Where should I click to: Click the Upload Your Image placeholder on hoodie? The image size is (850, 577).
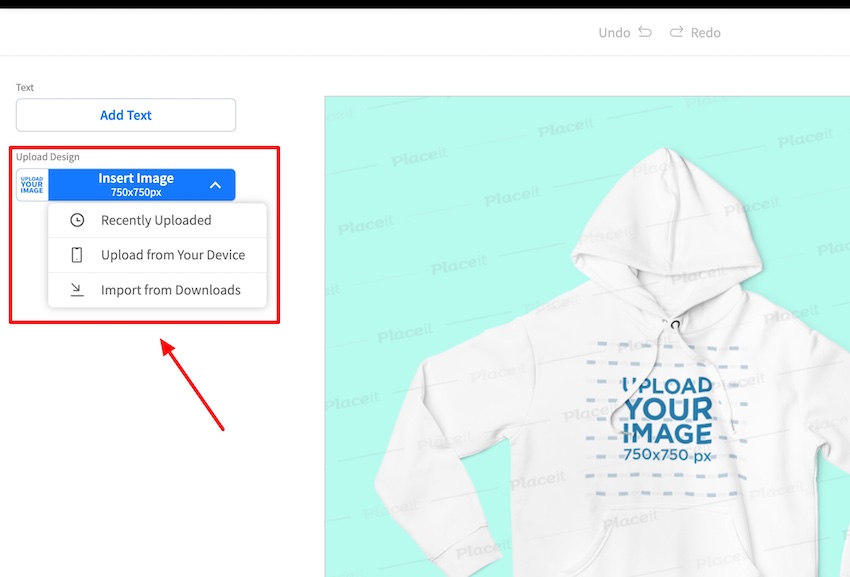pyautogui.click(x=667, y=419)
